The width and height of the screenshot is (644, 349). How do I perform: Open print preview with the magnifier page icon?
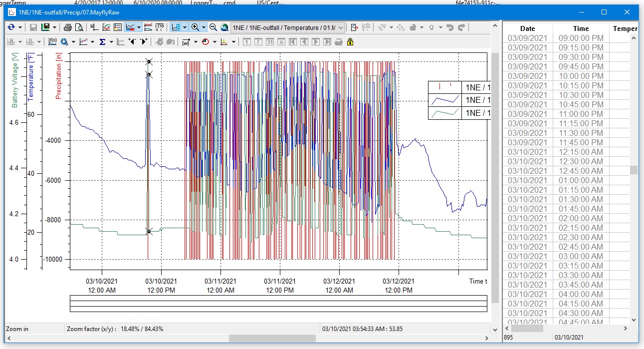coord(79,27)
